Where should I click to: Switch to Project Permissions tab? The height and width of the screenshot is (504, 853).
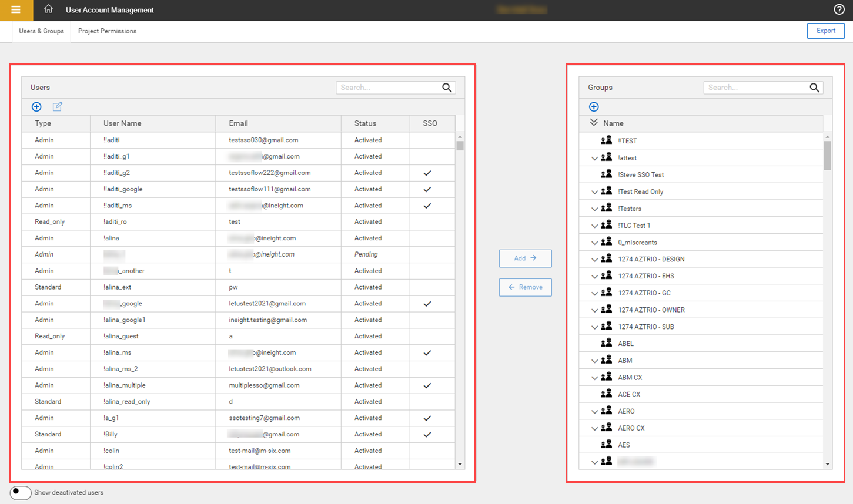(x=107, y=31)
